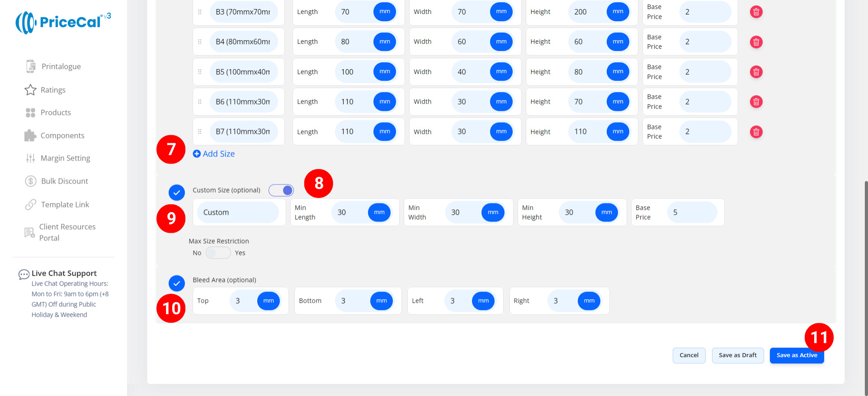868x396 pixels.
Task: Click trash icon for B7 size row
Action: pos(756,132)
